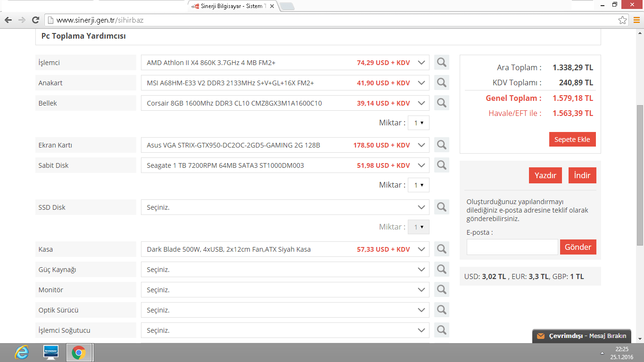Open search for the Bellek row
This screenshot has width=644, height=362.
442,103
